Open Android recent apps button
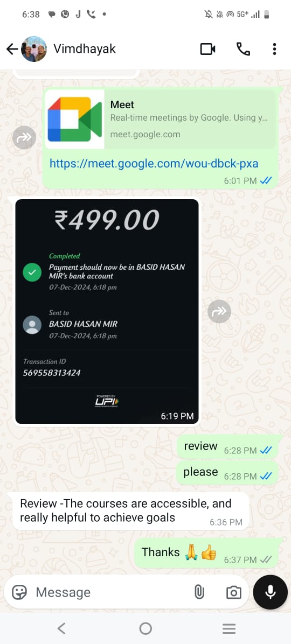Image resolution: width=291 pixels, height=644 pixels. pos(229,628)
